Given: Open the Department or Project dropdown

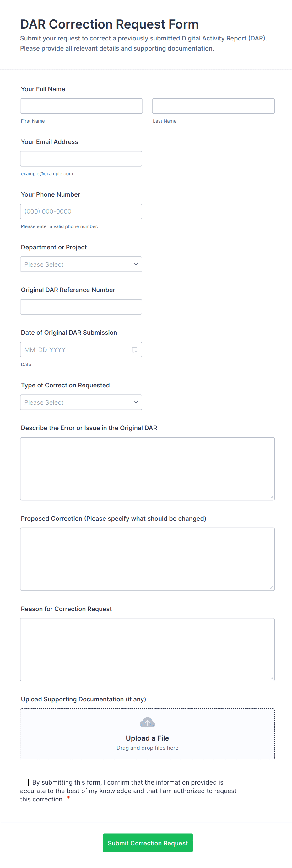Looking at the screenshot, I should point(81,264).
